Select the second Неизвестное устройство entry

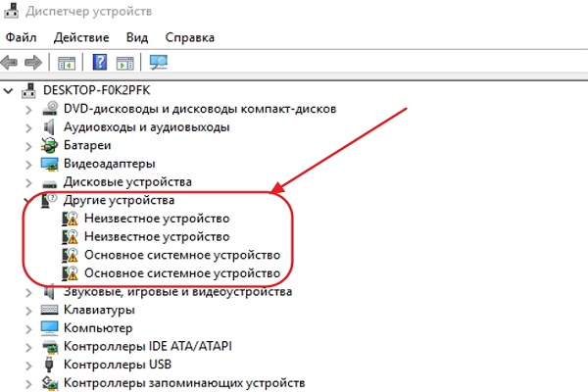pyautogui.click(x=157, y=237)
